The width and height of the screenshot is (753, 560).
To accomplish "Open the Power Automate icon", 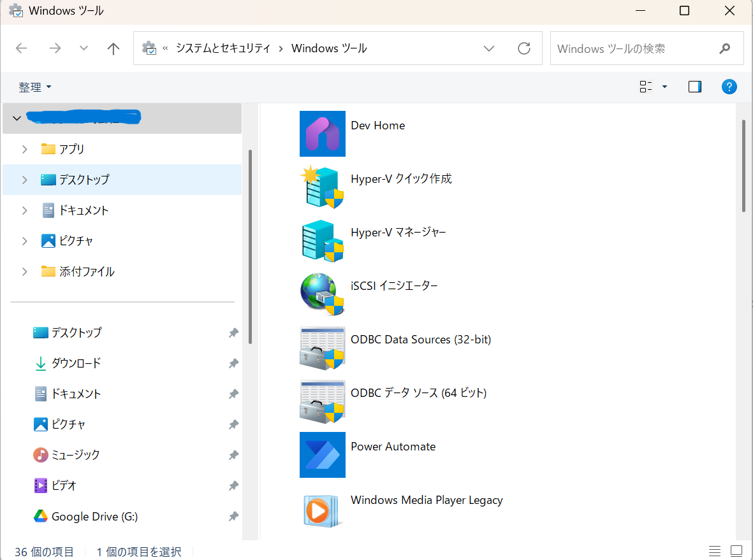I will (322, 455).
